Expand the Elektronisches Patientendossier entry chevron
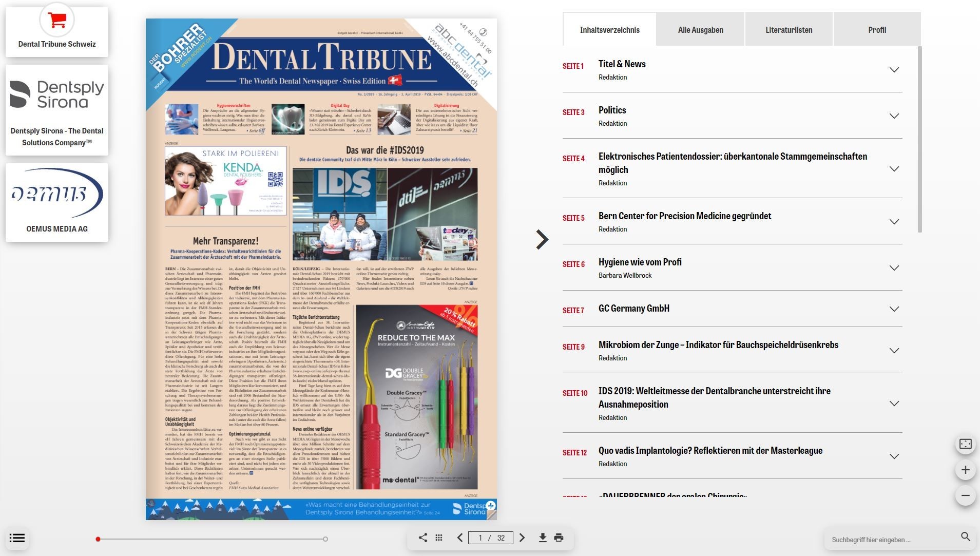The width and height of the screenshot is (980, 556). (894, 169)
